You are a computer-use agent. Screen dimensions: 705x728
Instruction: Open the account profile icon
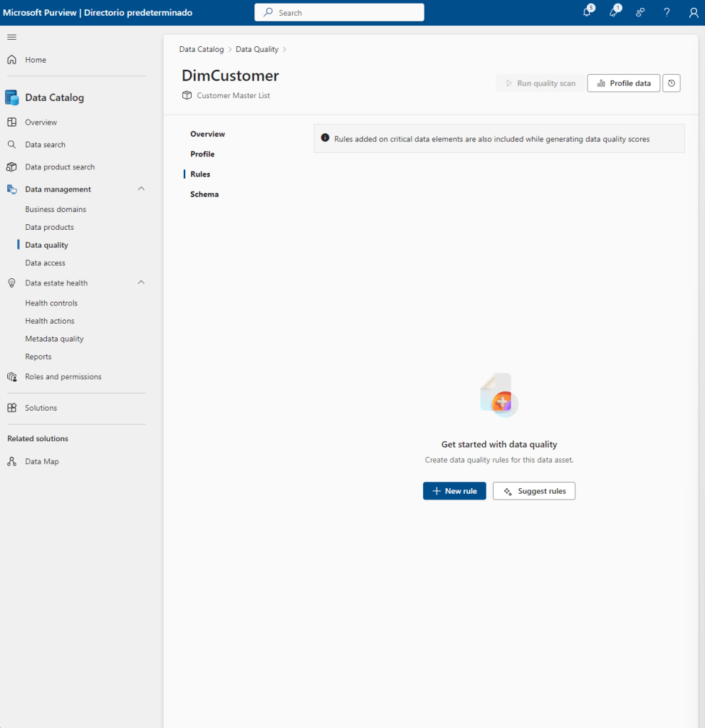click(694, 13)
